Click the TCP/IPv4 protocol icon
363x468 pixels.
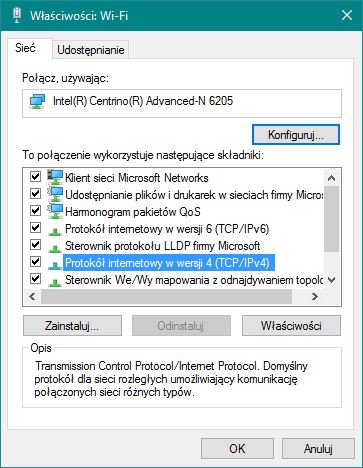55,264
